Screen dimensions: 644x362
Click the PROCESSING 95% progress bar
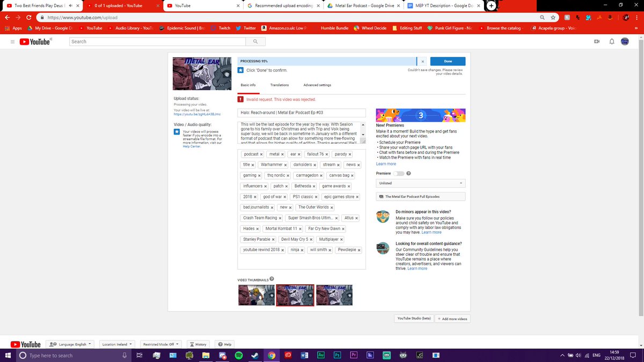(x=327, y=62)
